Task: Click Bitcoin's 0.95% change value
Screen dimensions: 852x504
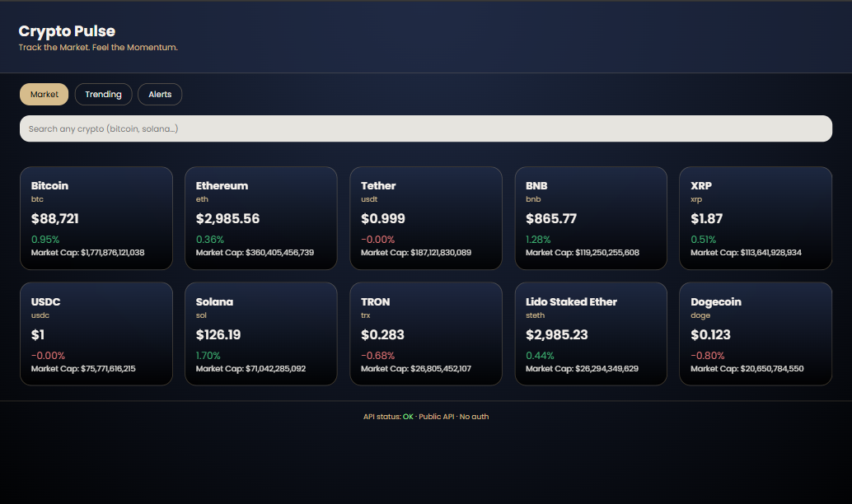Action: coord(45,240)
